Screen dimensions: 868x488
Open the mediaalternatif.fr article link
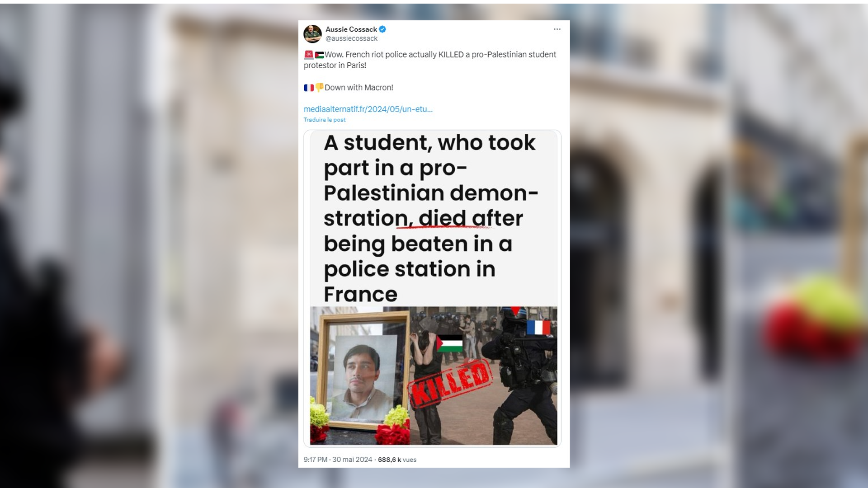pyautogui.click(x=368, y=109)
